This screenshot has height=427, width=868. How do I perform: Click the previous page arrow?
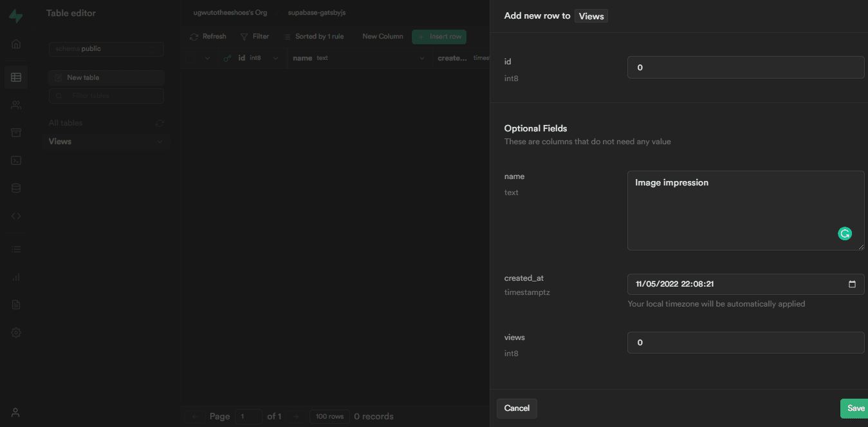point(195,417)
